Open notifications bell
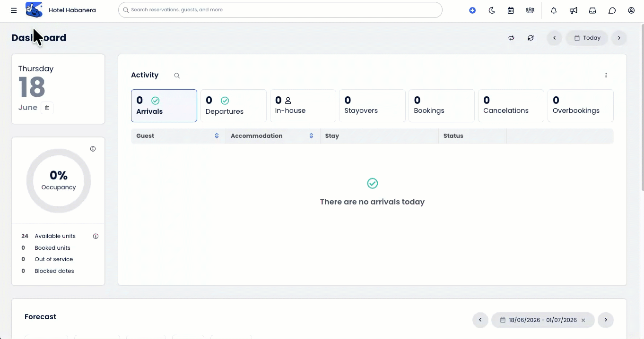Viewport: 644px width, 339px height. pyautogui.click(x=554, y=10)
